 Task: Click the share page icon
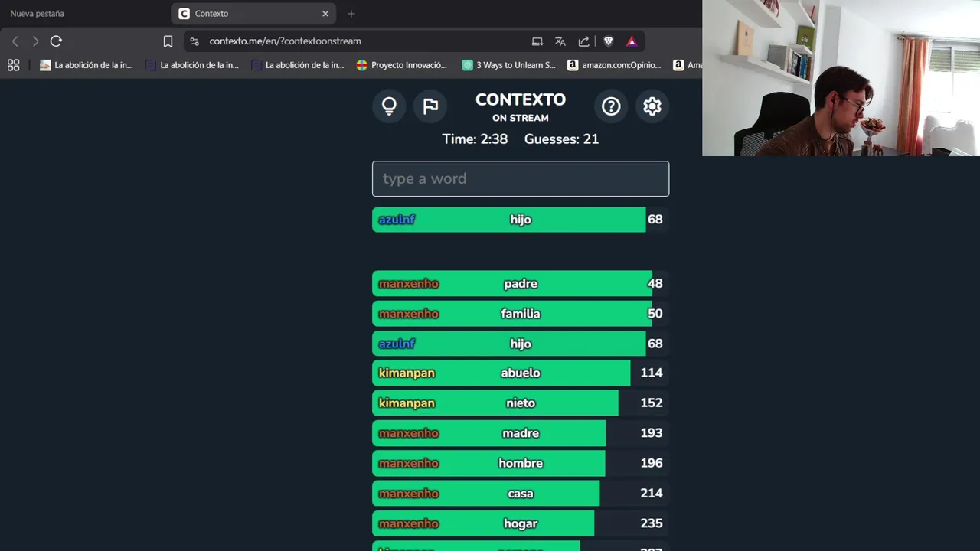coord(584,41)
